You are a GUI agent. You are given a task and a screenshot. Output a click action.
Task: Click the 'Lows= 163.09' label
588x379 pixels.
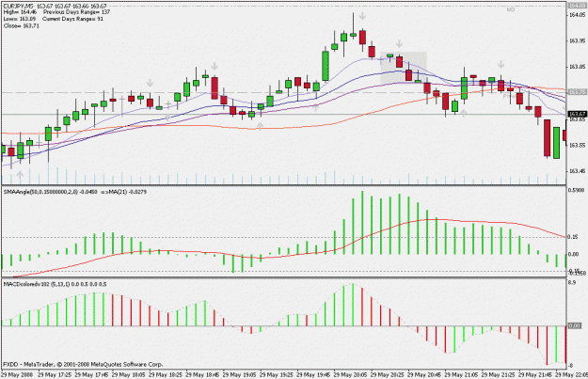click(20, 19)
